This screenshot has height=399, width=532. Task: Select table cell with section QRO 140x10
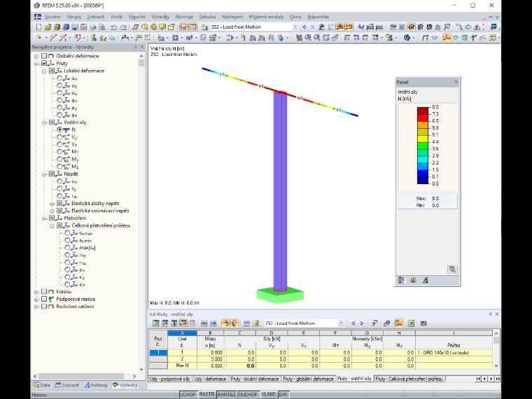coord(454,353)
